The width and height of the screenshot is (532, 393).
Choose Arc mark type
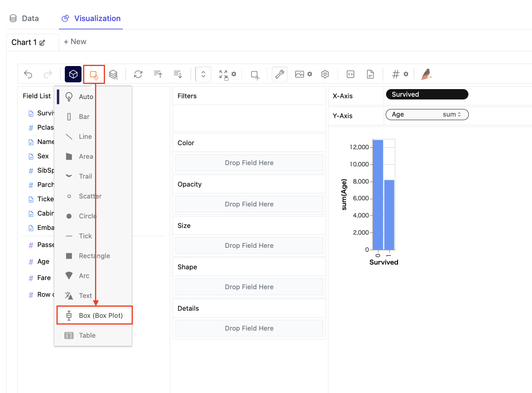[x=93, y=276]
